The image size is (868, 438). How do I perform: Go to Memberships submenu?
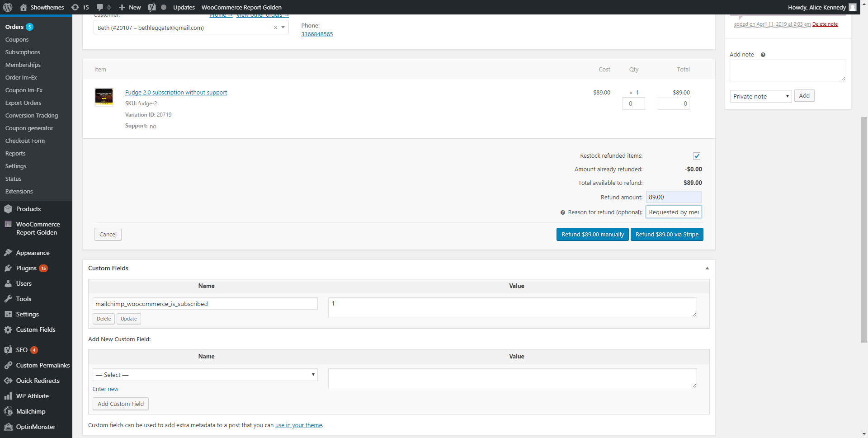pos(23,65)
